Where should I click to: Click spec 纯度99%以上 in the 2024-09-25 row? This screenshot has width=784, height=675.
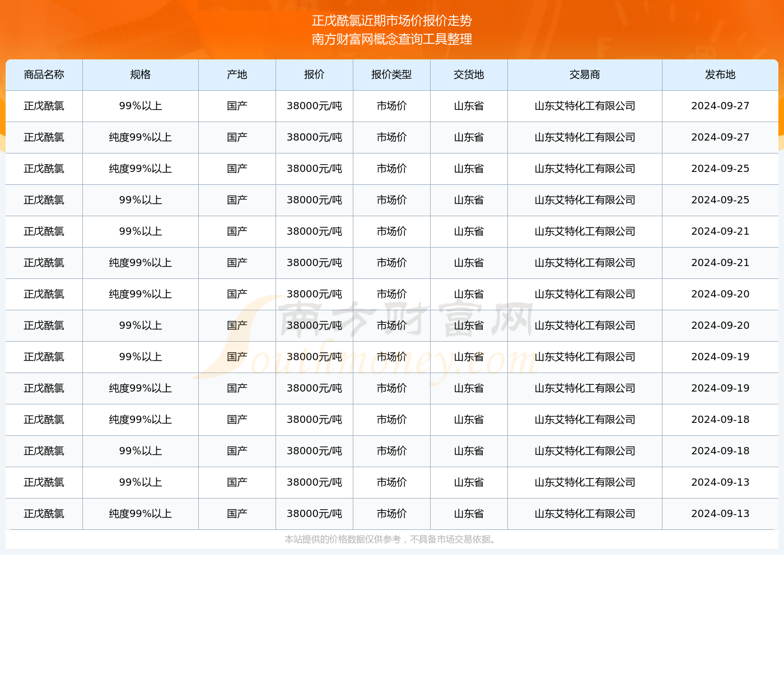[141, 169]
